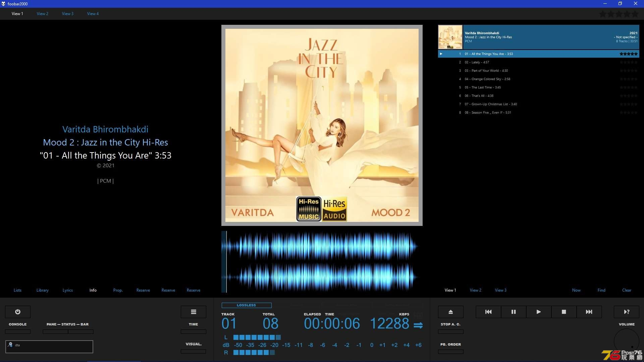Skip to the next track
Screen dimensions: 644x362
pos(589,312)
